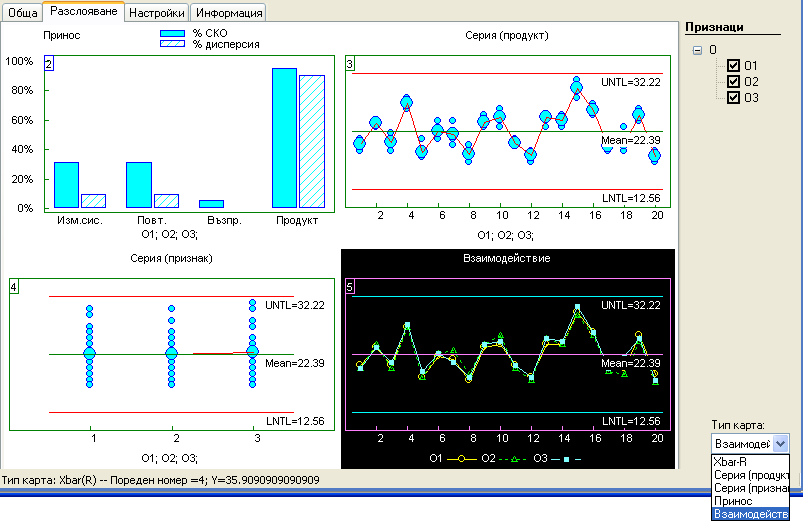Uncheck the O1 checkbox
The image size is (803, 523).
[x=733, y=65]
